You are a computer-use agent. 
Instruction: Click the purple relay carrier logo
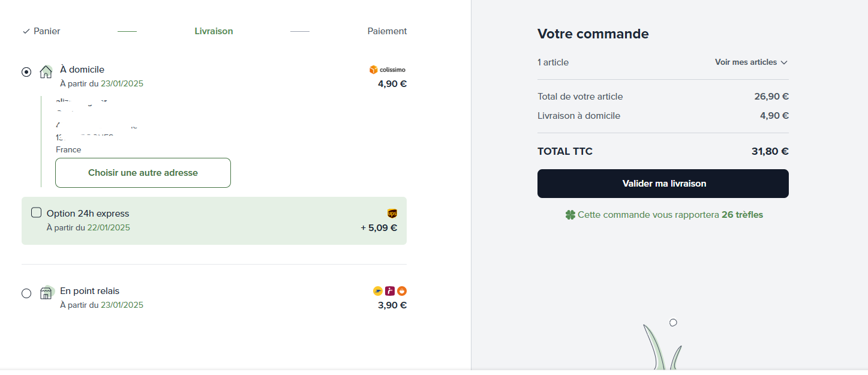tap(390, 291)
